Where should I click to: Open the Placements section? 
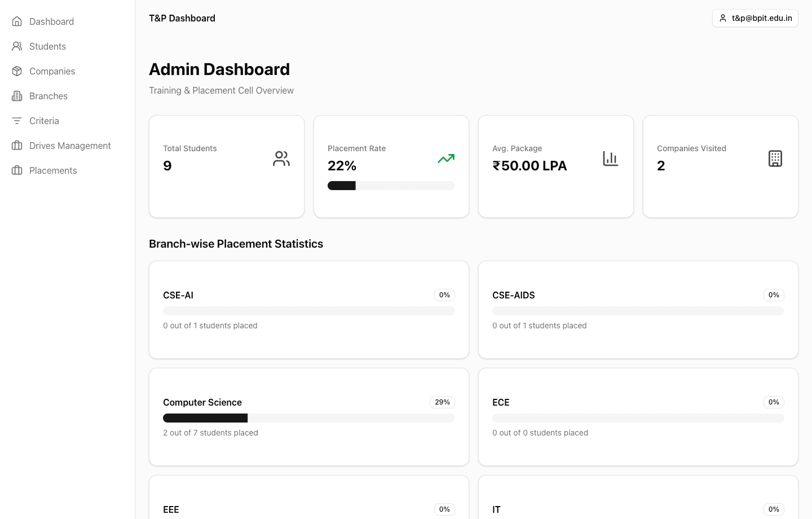[68, 170]
